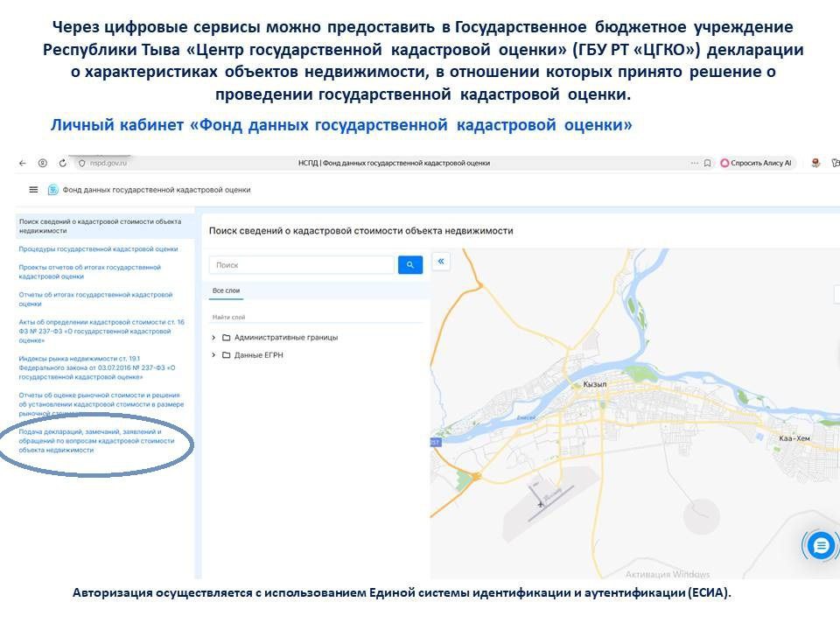The width and height of the screenshot is (840, 630).
Task: Open Процедуры государственной кадастровой оценки
Action: click(98, 248)
